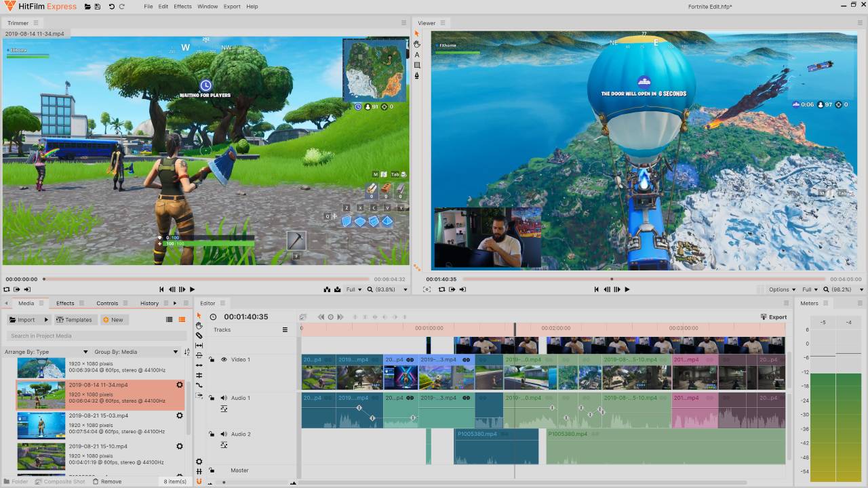Click the Editor Export button
This screenshot has width=868, height=488.
click(x=773, y=317)
